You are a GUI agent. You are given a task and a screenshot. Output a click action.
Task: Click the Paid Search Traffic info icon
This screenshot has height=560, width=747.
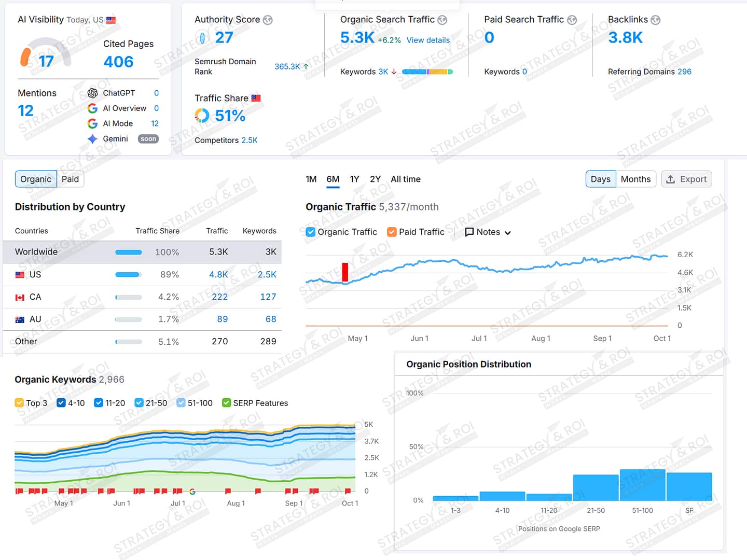coord(572,20)
